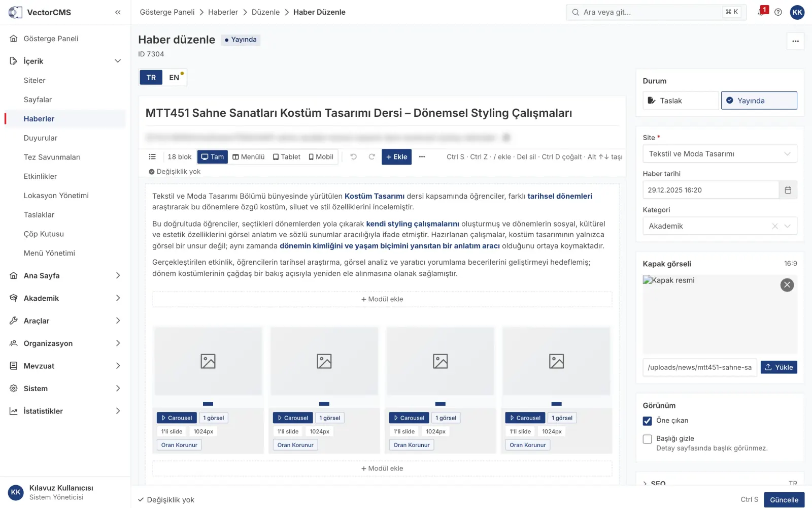Enable the Başlığı gizle checkbox
This screenshot has height=508, width=812.
(647, 439)
